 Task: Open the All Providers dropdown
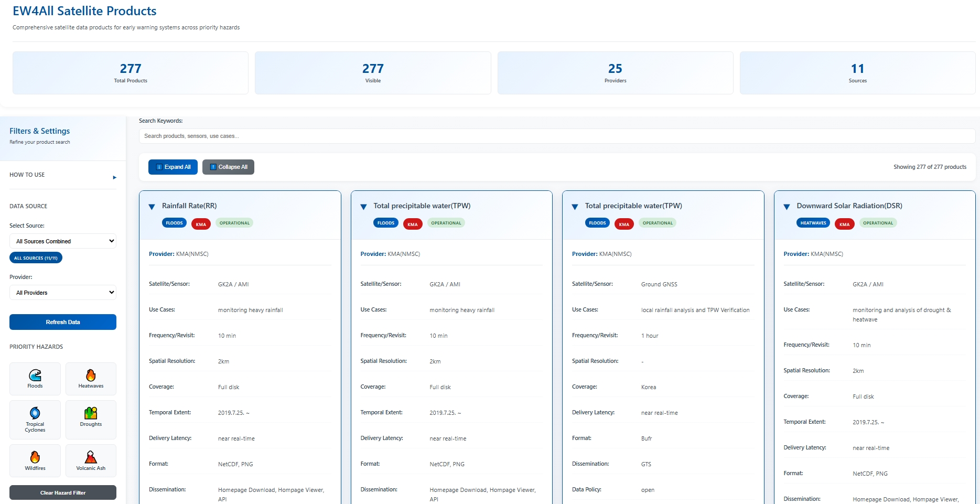click(63, 293)
